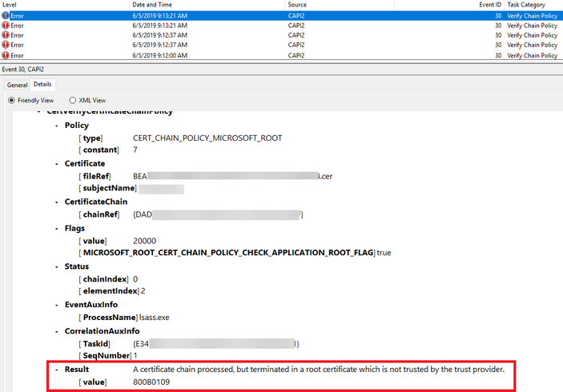Screen dimensions: 563x392
Task: Click the error icon of the second 9:13:21 AM row
Action: 6,26
